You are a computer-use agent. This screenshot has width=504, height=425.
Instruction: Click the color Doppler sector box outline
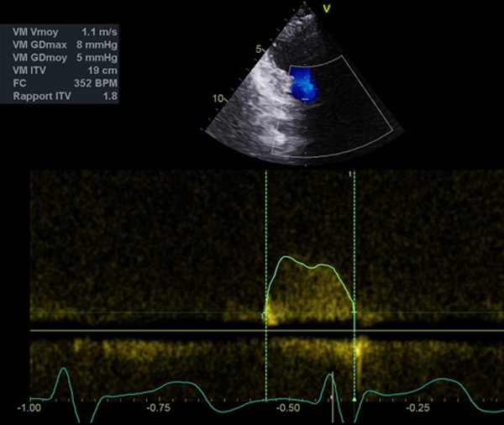333,106
